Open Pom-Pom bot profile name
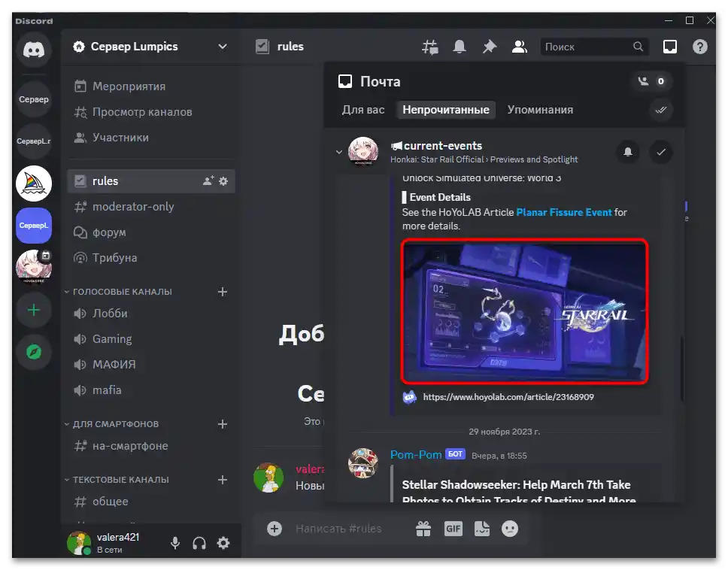728x570 pixels. (416, 455)
